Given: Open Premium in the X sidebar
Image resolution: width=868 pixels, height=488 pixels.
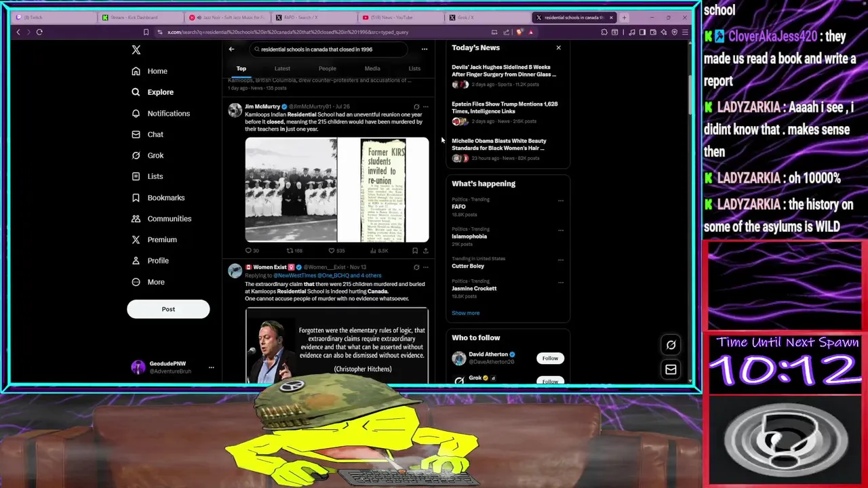Looking at the screenshot, I should pos(154,239).
